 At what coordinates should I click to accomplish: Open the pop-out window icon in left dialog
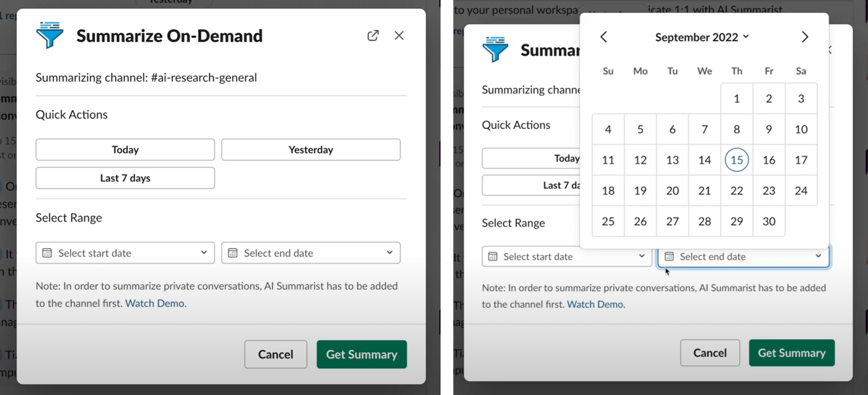click(x=373, y=36)
